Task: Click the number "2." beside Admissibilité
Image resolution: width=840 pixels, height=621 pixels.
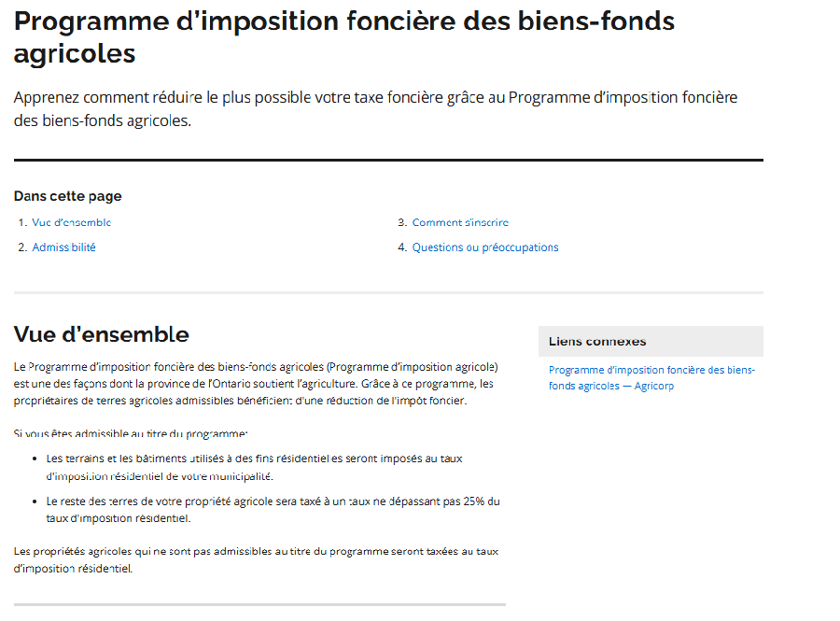Action: coord(22,247)
